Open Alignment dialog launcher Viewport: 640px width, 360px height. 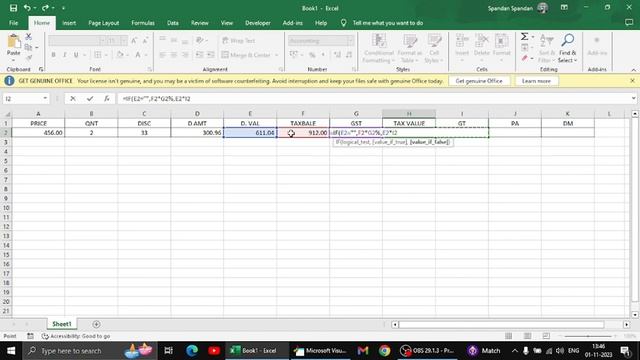(280, 69)
